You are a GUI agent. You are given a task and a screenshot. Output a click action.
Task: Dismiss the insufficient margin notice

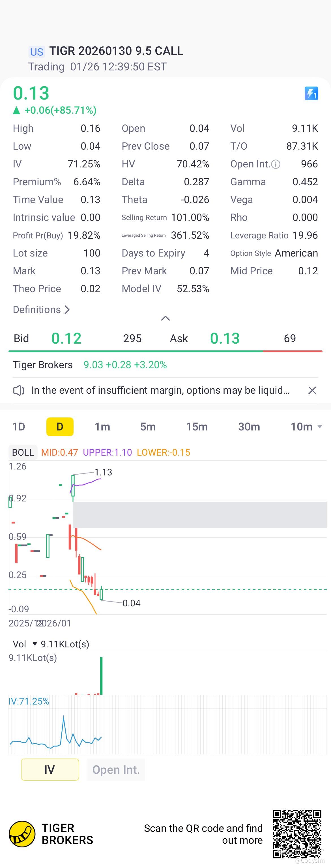pos(312,390)
